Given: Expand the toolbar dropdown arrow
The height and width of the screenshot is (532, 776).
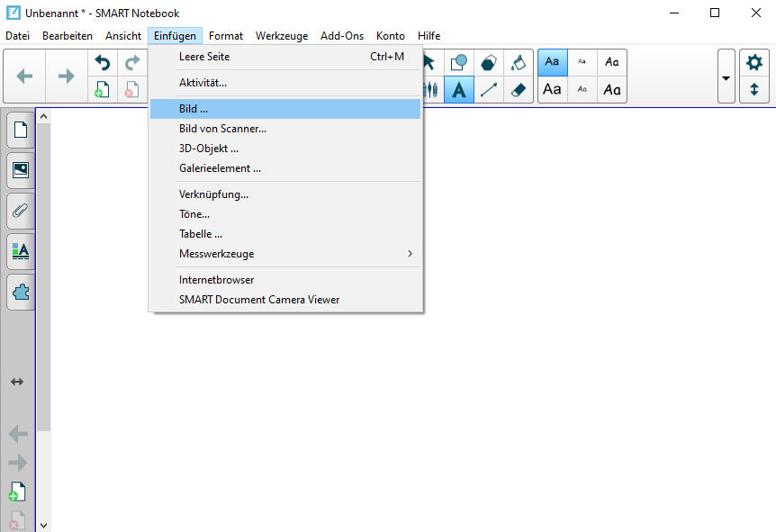Looking at the screenshot, I should coord(726,77).
